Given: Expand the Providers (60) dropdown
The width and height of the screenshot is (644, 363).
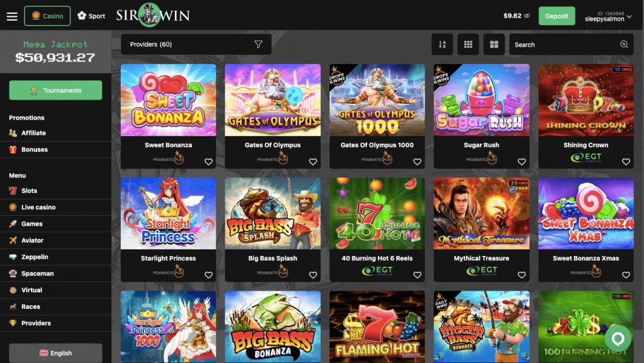Looking at the screenshot, I should click(x=196, y=44).
